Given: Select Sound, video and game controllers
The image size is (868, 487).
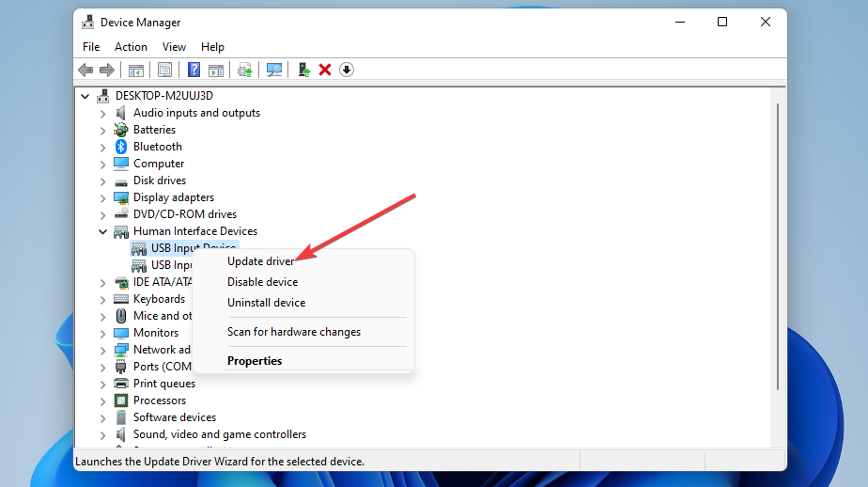Looking at the screenshot, I should (x=219, y=434).
